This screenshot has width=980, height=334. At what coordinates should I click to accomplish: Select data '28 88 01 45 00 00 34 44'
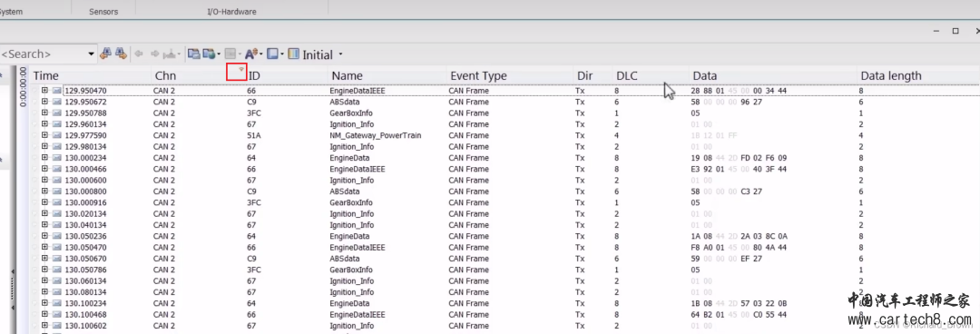tap(740, 91)
